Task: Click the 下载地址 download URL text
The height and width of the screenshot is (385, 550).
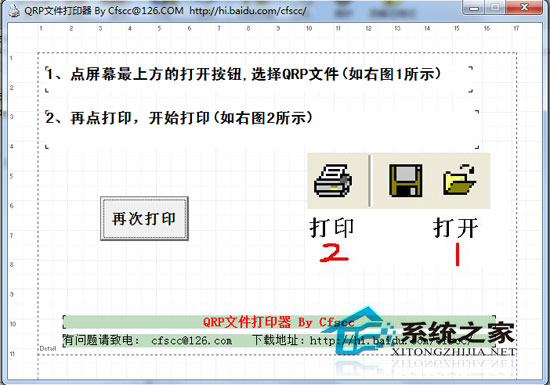Action: (x=361, y=340)
